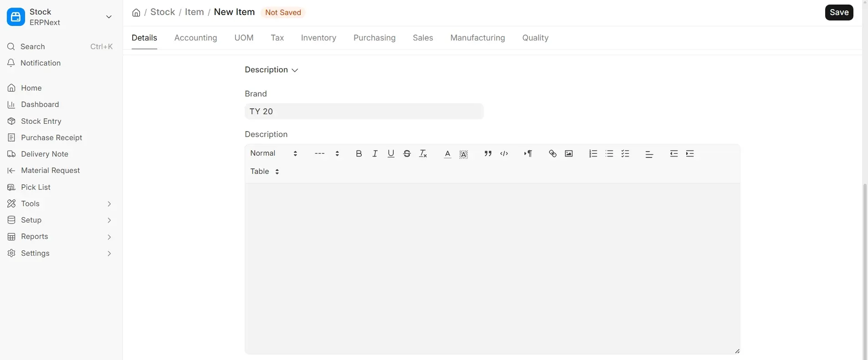Start a bulleted list in the description
Image resolution: width=868 pixels, height=360 pixels.
609,154
